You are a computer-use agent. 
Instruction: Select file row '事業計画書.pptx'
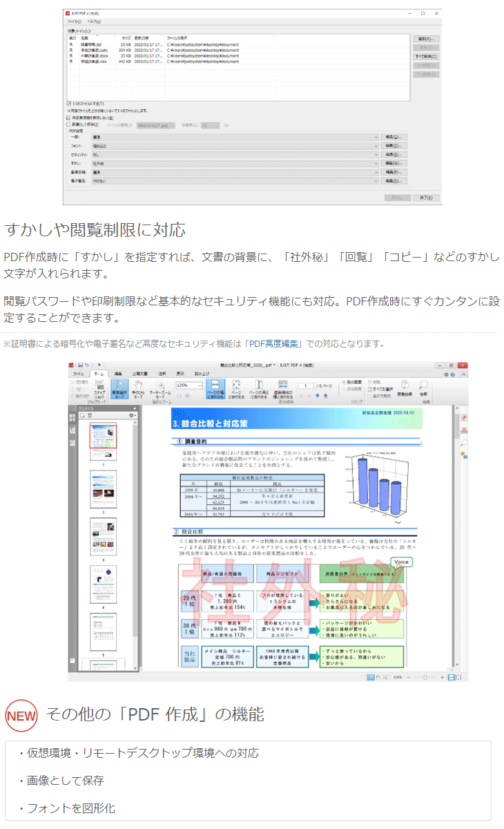238,50
